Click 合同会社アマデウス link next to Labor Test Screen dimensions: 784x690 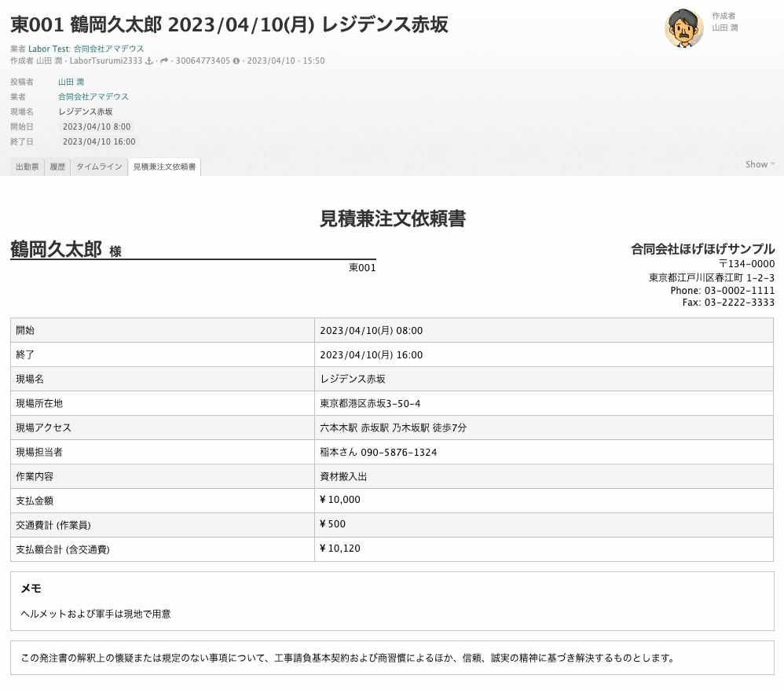pos(108,49)
